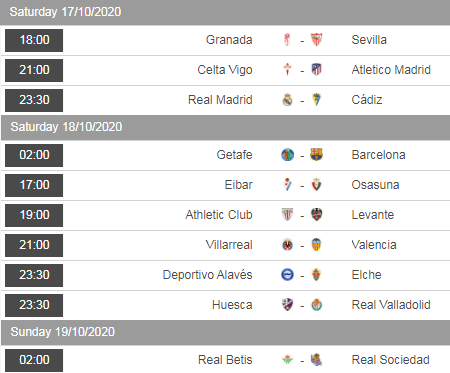The width and height of the screenshot is (450, 373).
Task: Select the Atletico Madrid crest icon
Action: [x=316, y=70]
